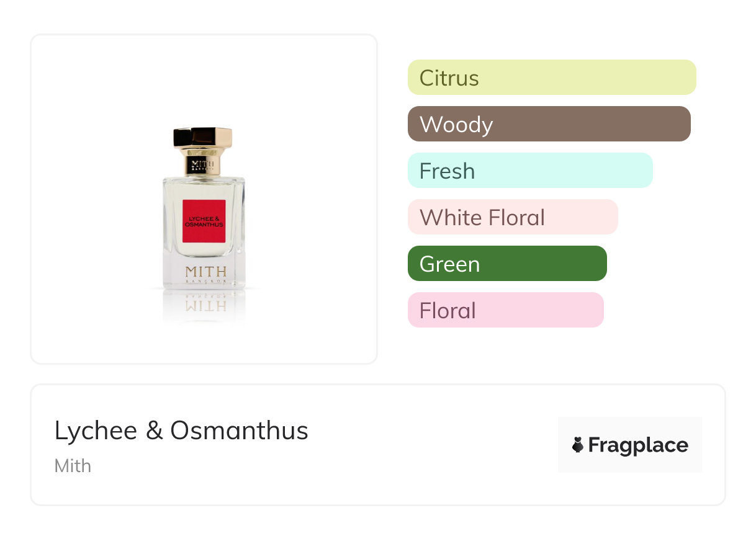The height and width of the screenshot is (536, 756).
Task: Click the gold cap of the perfume bottle
Action: coord(203,139)
